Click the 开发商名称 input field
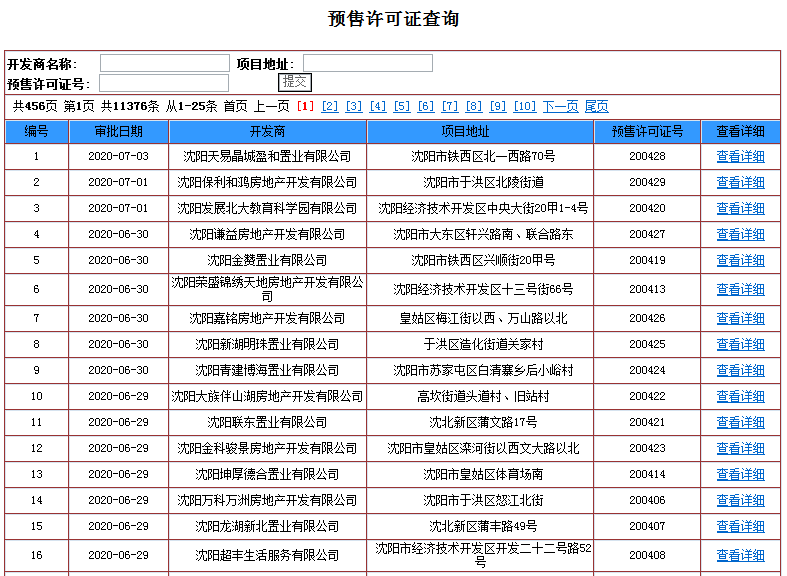787x576 pixels. [164, 64]
